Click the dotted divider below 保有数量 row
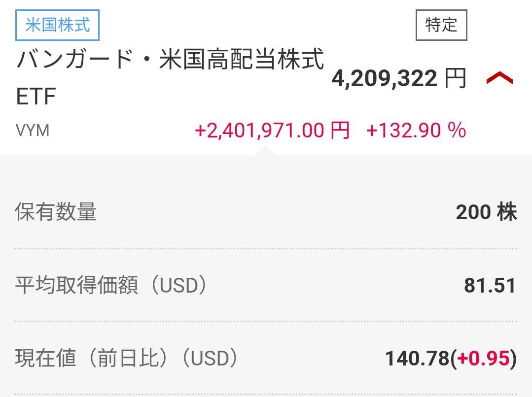532x397 pixels. (266, 249)
